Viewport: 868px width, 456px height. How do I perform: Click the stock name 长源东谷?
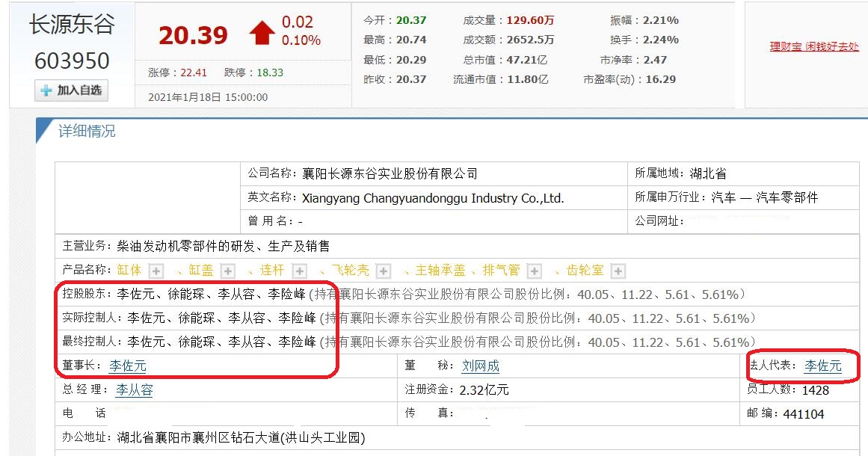click(72, 25)
